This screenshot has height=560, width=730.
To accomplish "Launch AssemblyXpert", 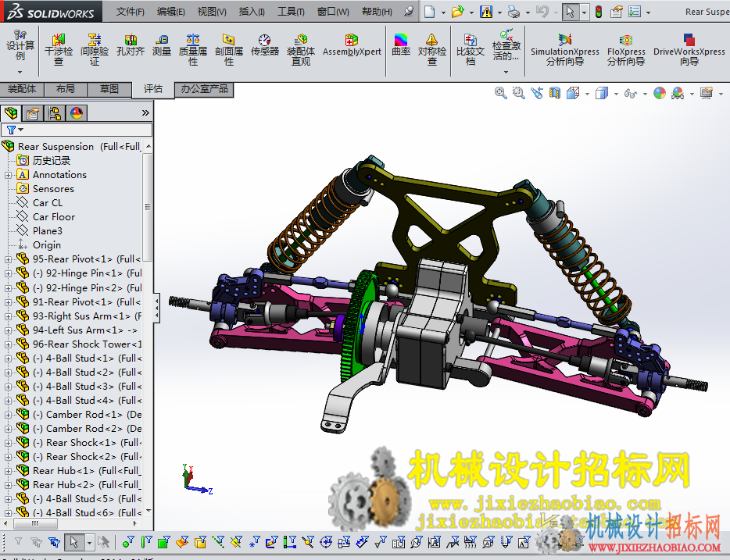I will tap(352, 45).
